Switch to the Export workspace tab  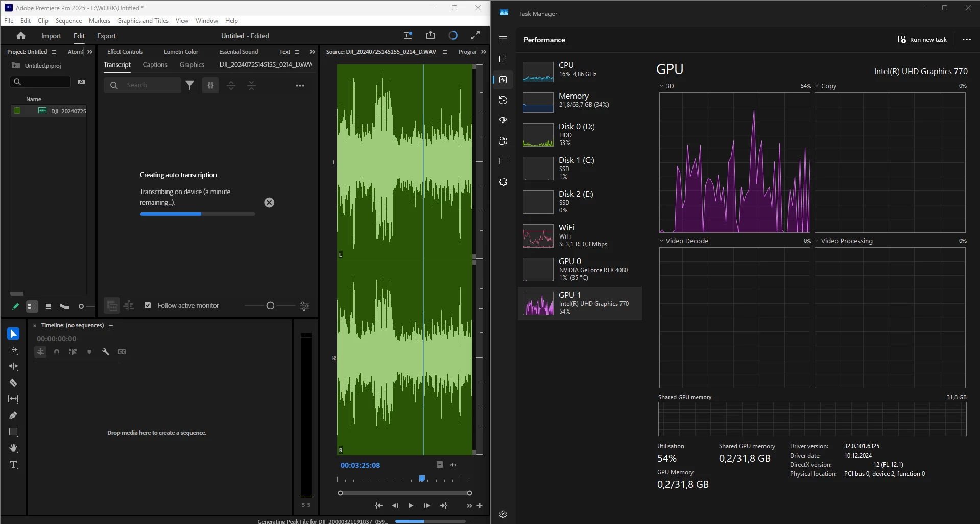click(106, 36)
